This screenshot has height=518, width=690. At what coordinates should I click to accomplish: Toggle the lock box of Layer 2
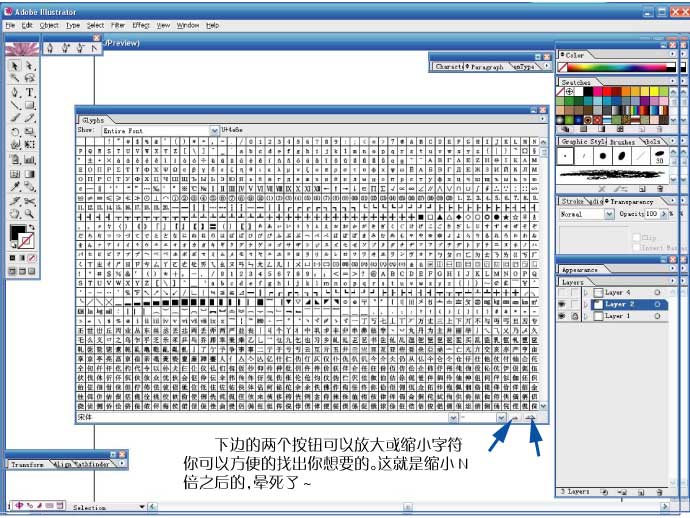coord(574,304)
